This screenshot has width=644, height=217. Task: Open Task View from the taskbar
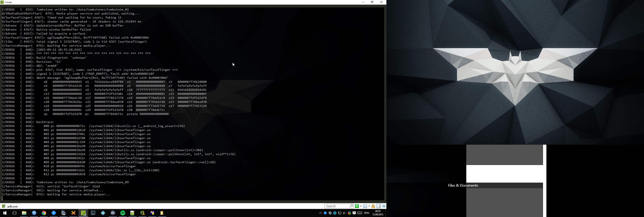(14, 213)
